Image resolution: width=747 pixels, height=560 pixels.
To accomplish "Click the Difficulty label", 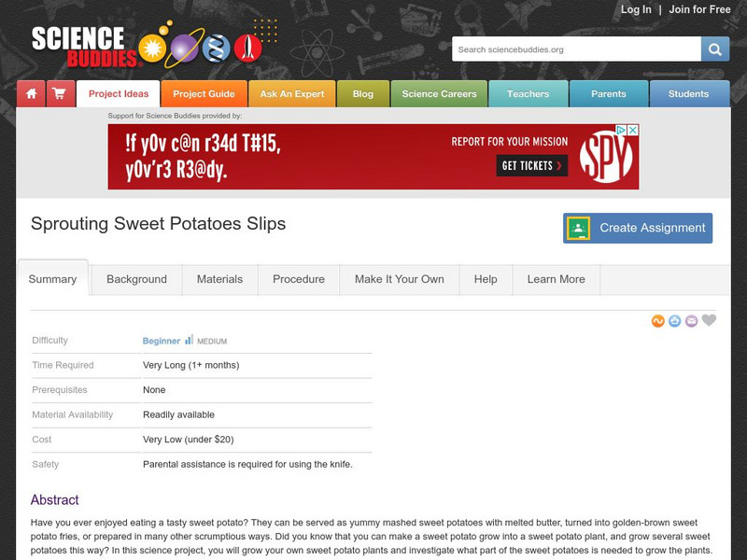I will pos(50,341).
